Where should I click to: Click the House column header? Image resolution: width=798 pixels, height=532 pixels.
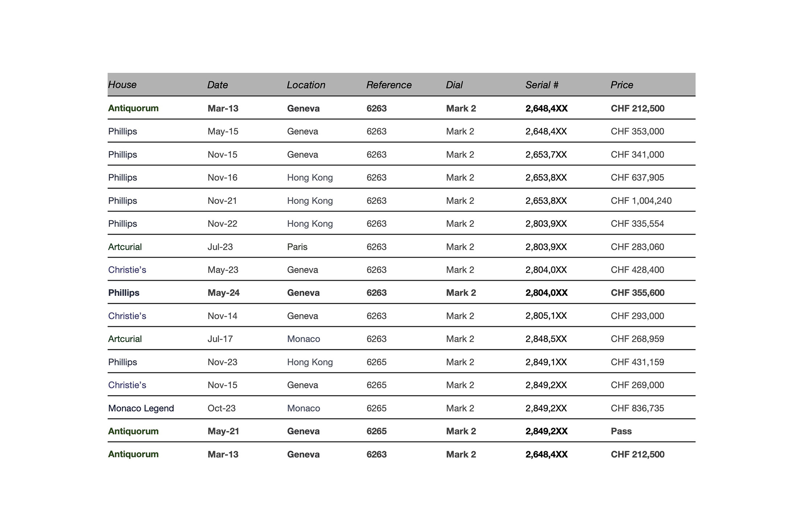122,84
